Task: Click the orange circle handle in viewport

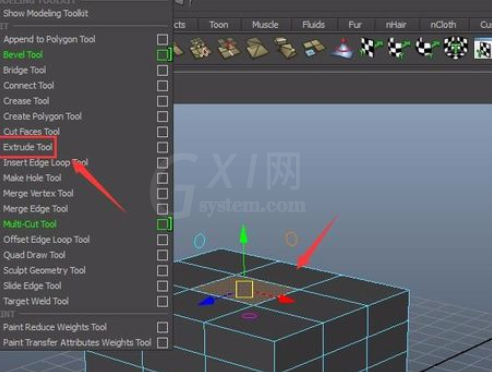Action: pyautogui.click(x=291, y=239)
